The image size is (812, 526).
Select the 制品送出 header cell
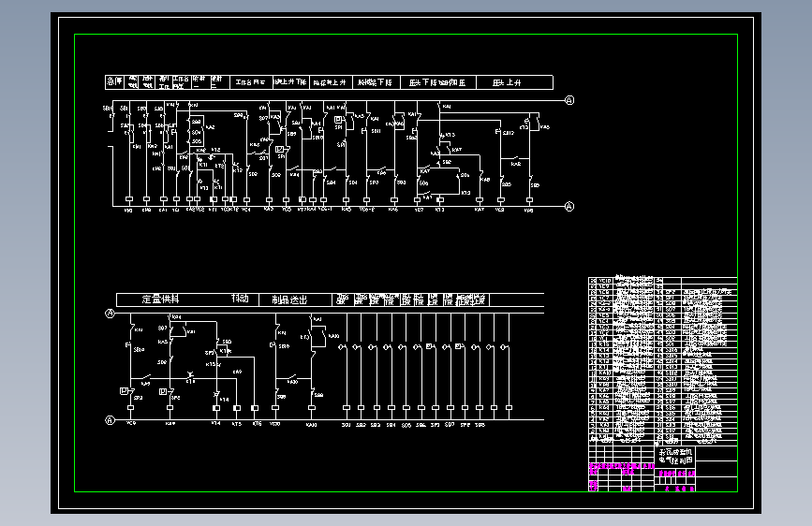coord(295,300)
